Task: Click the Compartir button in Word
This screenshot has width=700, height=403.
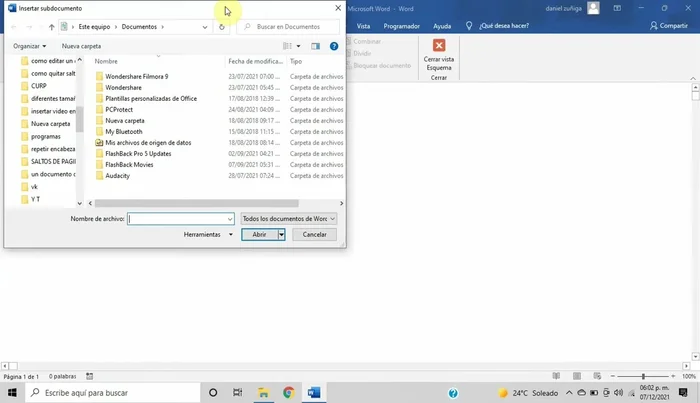Action: tap(669, 26)
